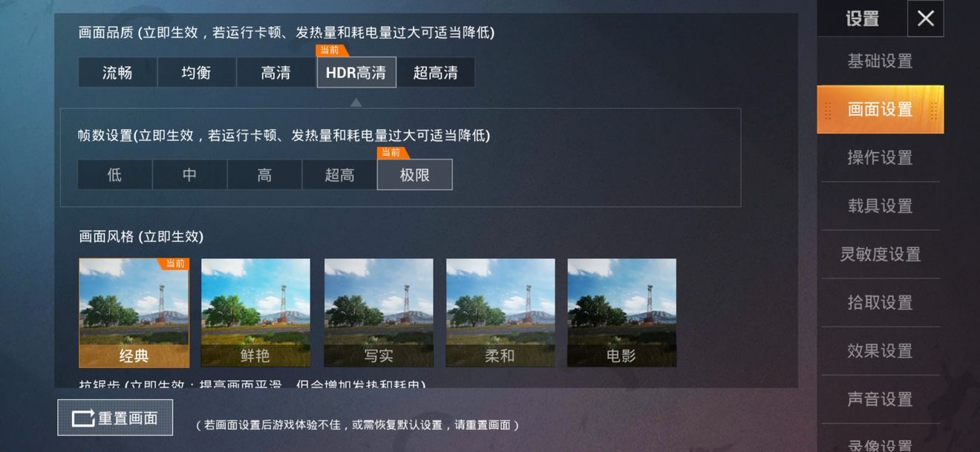Set frame rate to 低
The width and height of the screenshot is (980, 452).
[115, 175]
